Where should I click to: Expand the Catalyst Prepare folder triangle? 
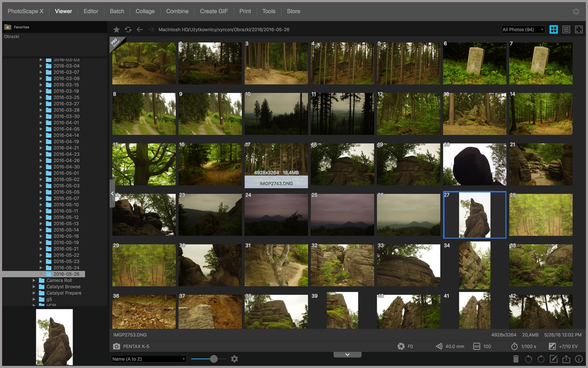coord(34,293)
